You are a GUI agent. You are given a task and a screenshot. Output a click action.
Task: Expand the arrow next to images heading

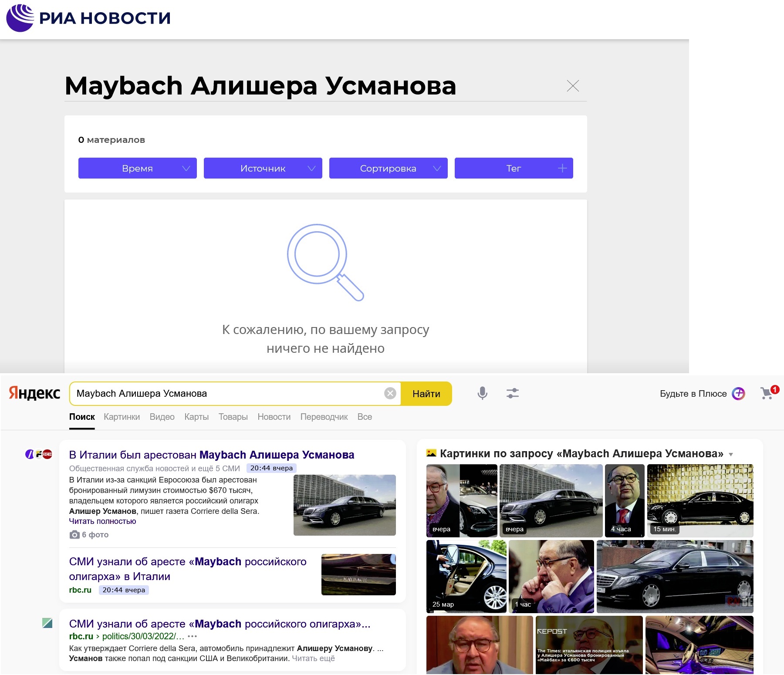[731, 455]
